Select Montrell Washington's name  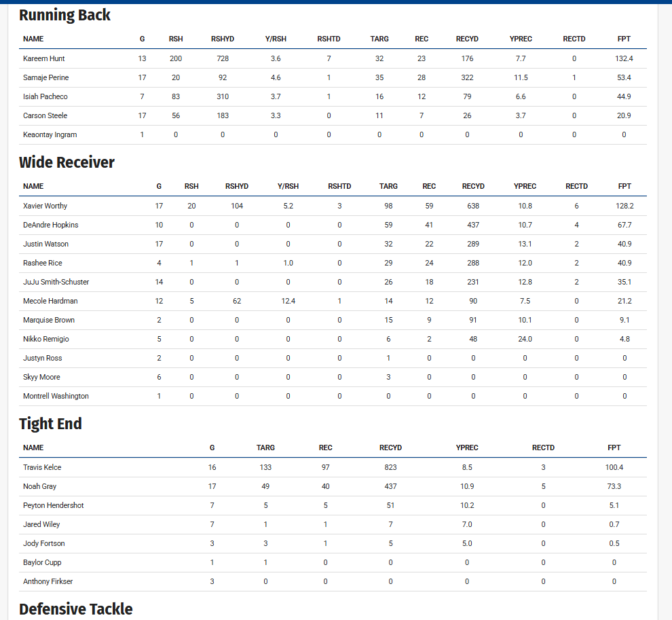56,396
